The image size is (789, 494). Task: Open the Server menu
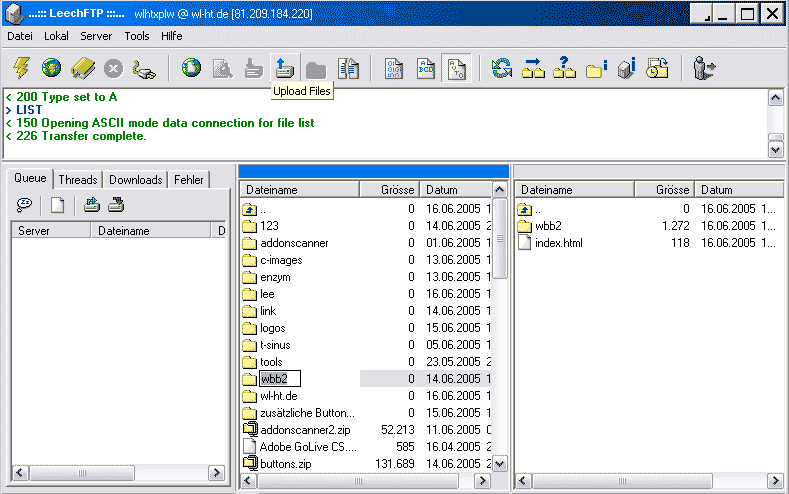click(96, 36)
